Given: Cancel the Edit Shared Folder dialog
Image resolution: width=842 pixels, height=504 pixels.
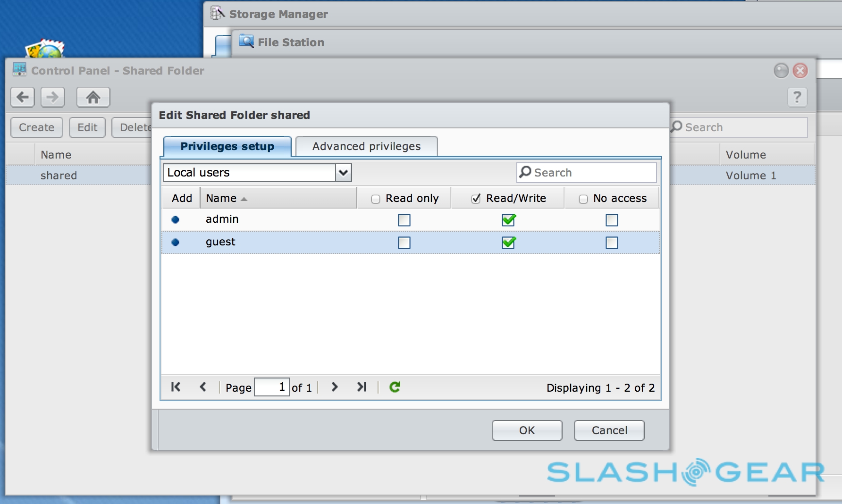Looking at the screenshot, I should pos(609,430).
